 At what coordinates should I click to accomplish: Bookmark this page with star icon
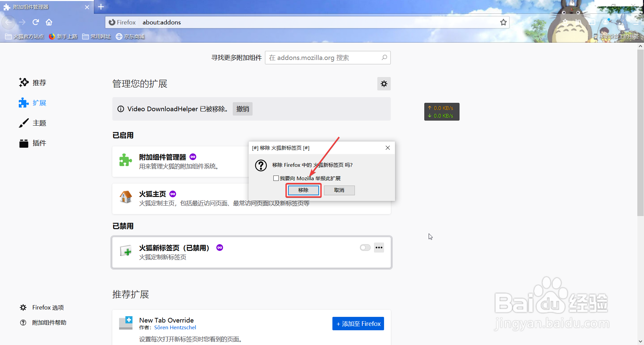coord(503,22)
